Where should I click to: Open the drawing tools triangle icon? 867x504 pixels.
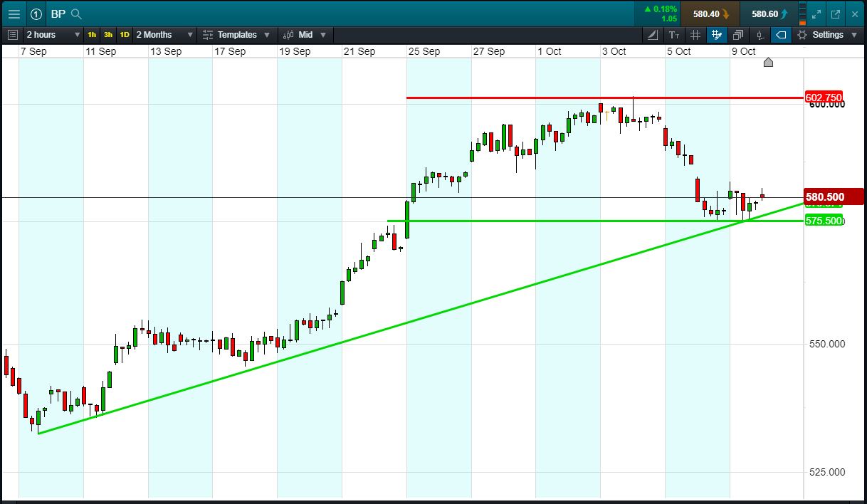(x=653, y=34)
